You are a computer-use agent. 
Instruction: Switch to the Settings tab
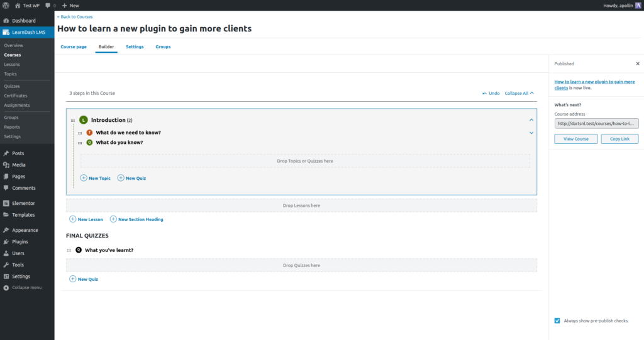[x=135, y=47]
